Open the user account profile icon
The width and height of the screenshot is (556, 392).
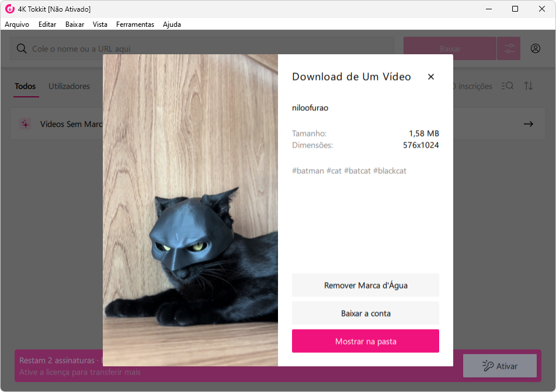pos(536,49)
